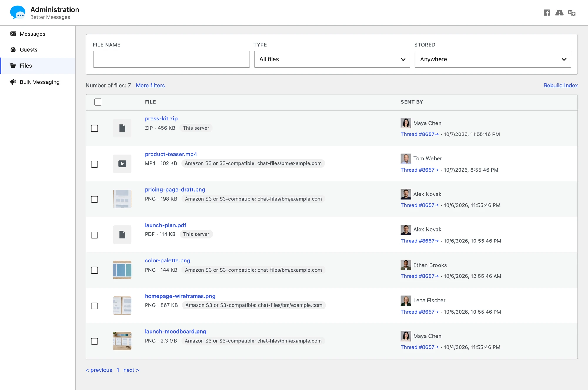Image resolution: width=588 pixels, height=390 pixels.
Task: Click Tom Weber's avatar
Action: tap(406, 159)
